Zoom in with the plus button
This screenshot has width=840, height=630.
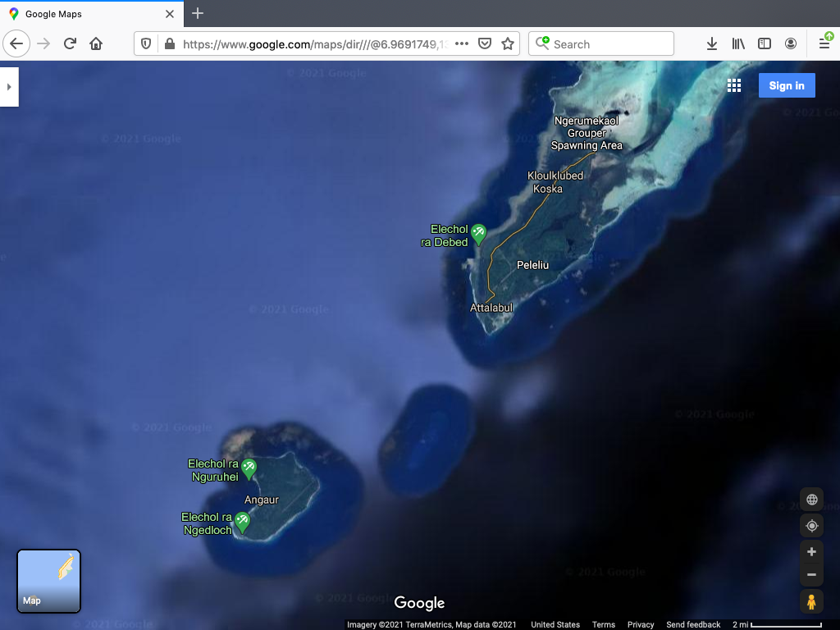811,552
